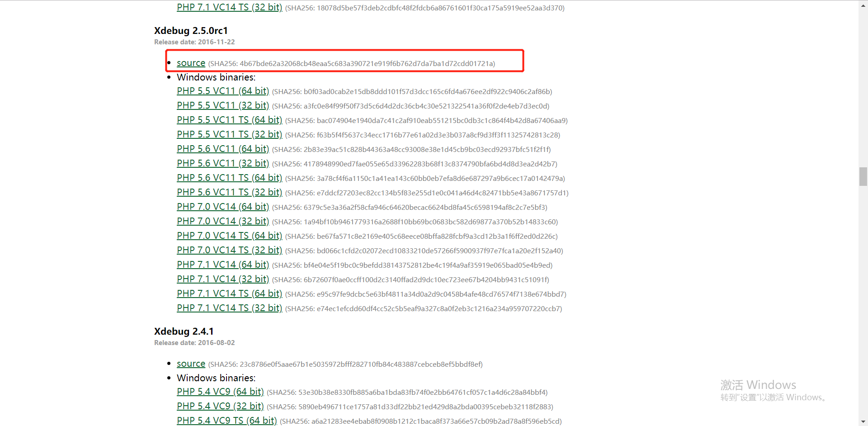The width and height of the screenshot is (868, 426).
Task: Click the Xdebug 2.5.0rc1 heading
Action: click(191, 30)
